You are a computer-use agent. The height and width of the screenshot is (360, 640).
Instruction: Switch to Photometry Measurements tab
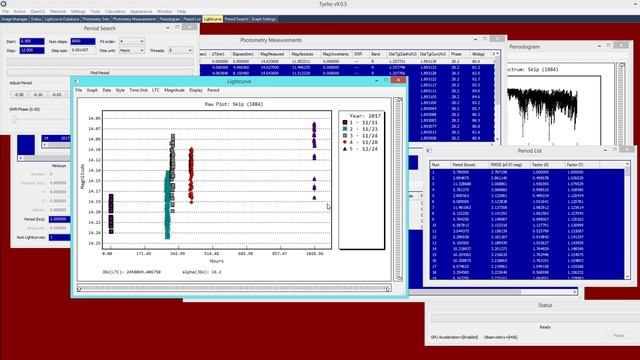pyautogui.click(x=134, y=19)
